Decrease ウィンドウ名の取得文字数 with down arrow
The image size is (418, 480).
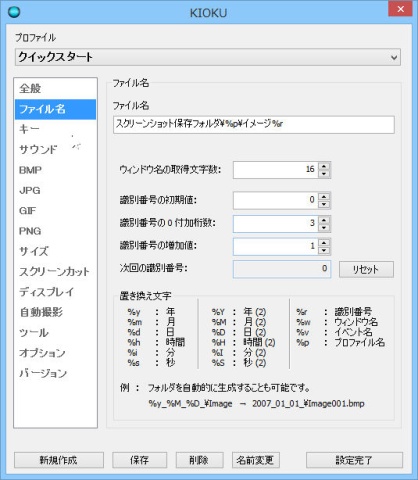(x=324, y=174)
